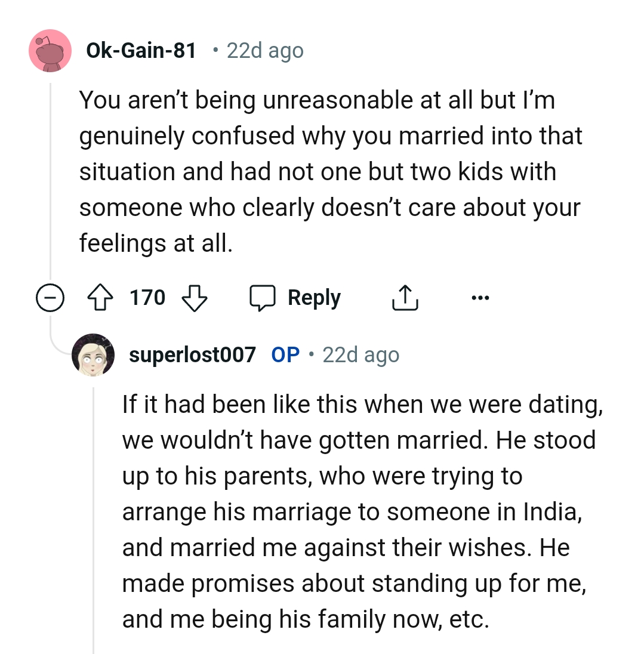Open the share options for the comment

tap(405, 297)
